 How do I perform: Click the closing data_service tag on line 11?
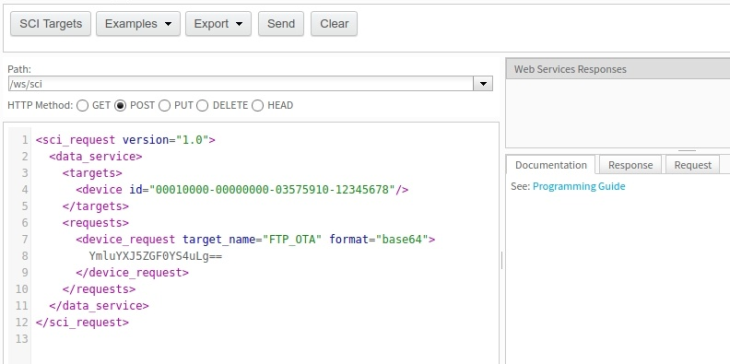click(x=99, y=306)
